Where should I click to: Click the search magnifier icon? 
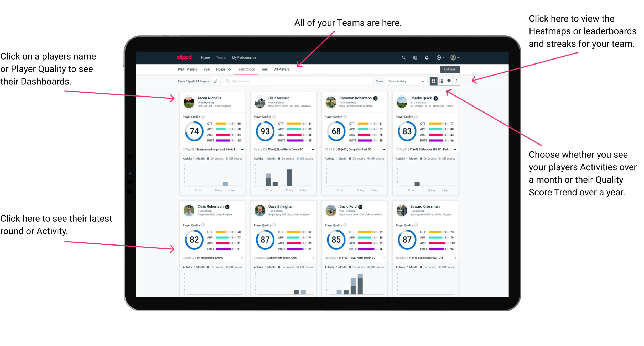[402, 57]
